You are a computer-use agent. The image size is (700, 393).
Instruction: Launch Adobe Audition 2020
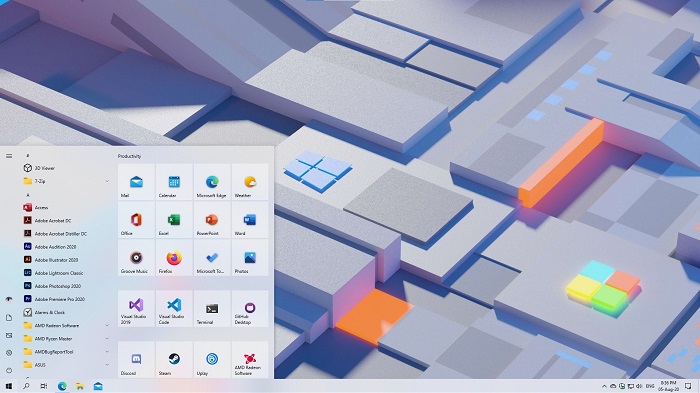coord(66,247)
